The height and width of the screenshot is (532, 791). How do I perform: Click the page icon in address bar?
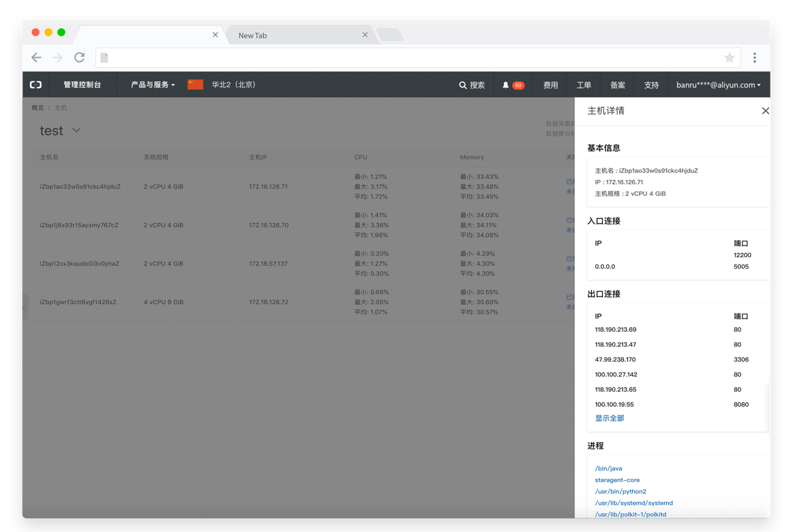[x=104, y=57]
